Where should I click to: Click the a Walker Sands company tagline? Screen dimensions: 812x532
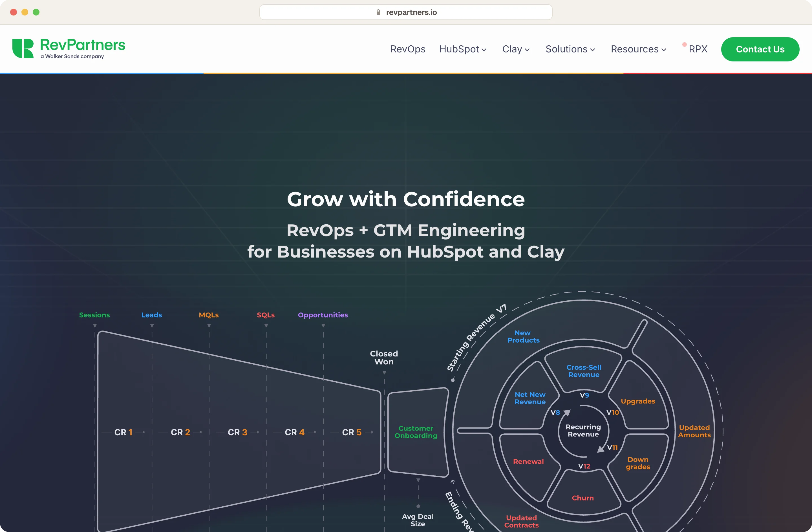[72, 56]
